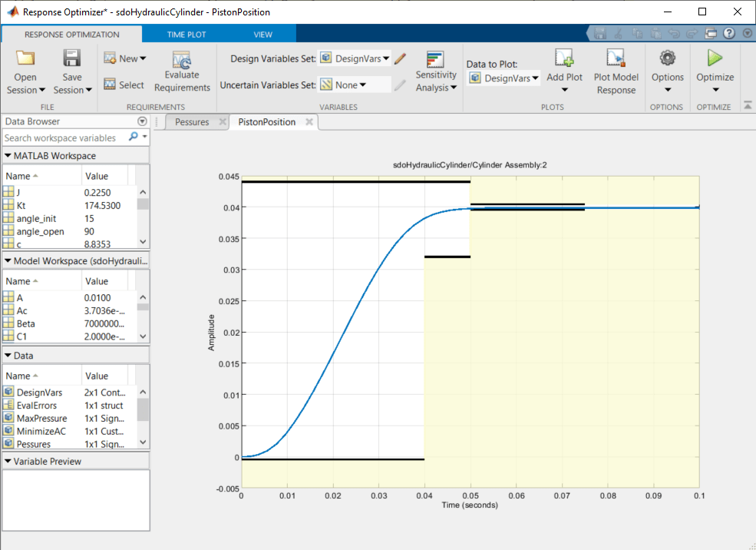Click the Select requirements button
Screen dimensions: 756x550
(x=126, y=84)
